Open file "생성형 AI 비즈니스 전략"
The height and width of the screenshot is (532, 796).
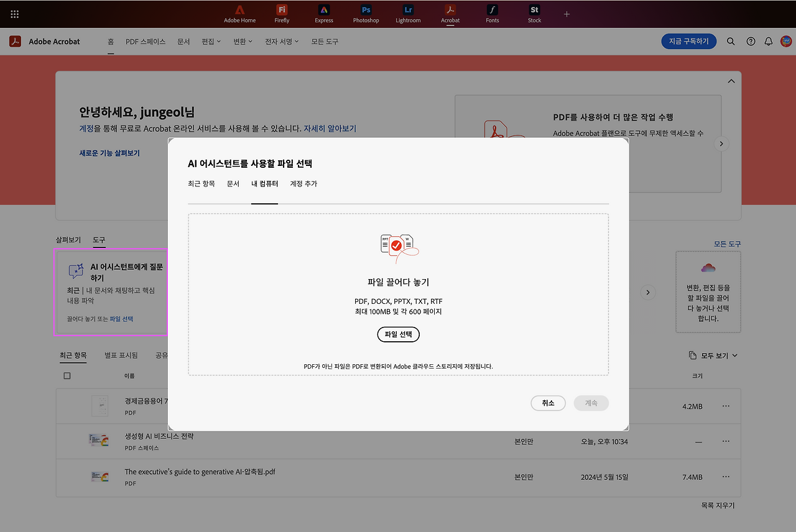pos(159,436)
